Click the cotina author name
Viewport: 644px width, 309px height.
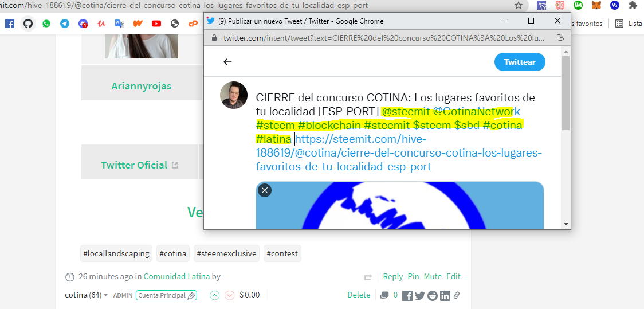click(x=76, y=295)
